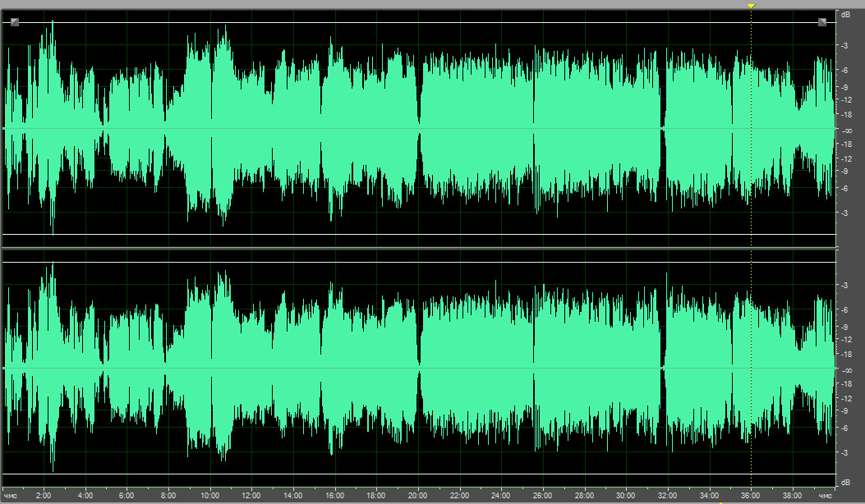The image size is (865, 504).
Task: Click the left hms time-format label
Action: (x=12, y=496)
